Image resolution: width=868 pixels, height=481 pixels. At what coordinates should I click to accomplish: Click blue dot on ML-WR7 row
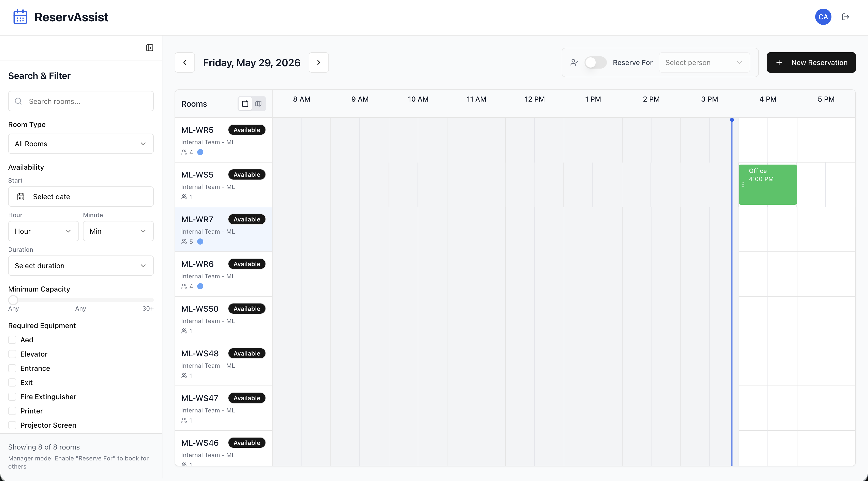pos(200,241)
